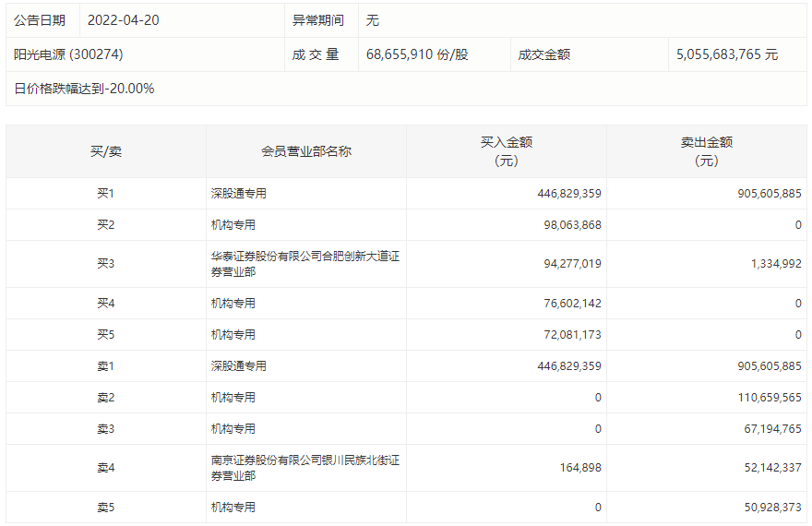The width and height of the screenshot is (812, 526).
Task: Click the 成交量 label
Action: pyautogui.click(x=316, y=54)
